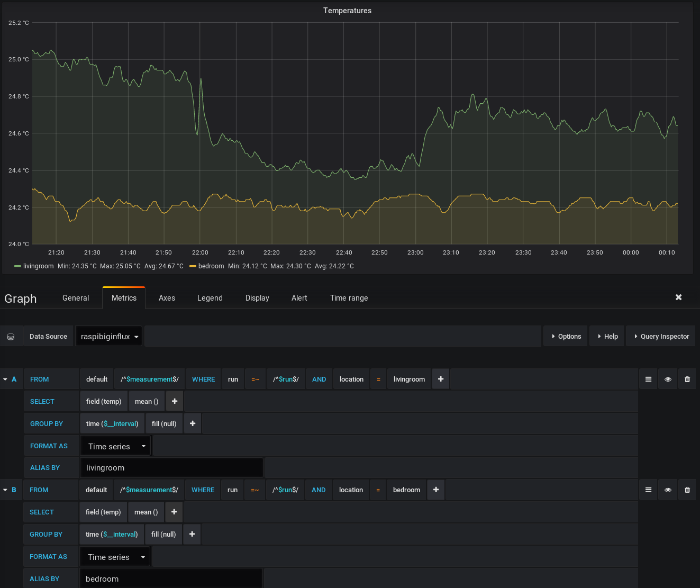Switch to the General tab
Viewport: 700px width, 588px height.
click(76, 298)
